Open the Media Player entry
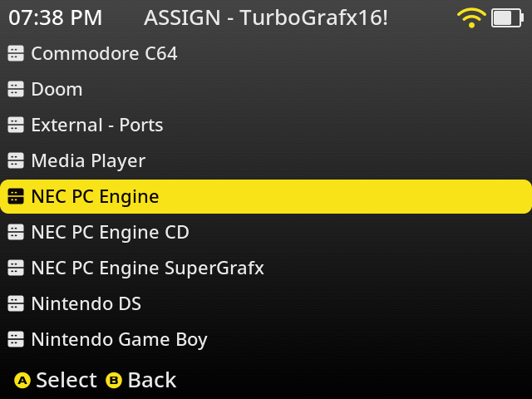 click(88, 161)
